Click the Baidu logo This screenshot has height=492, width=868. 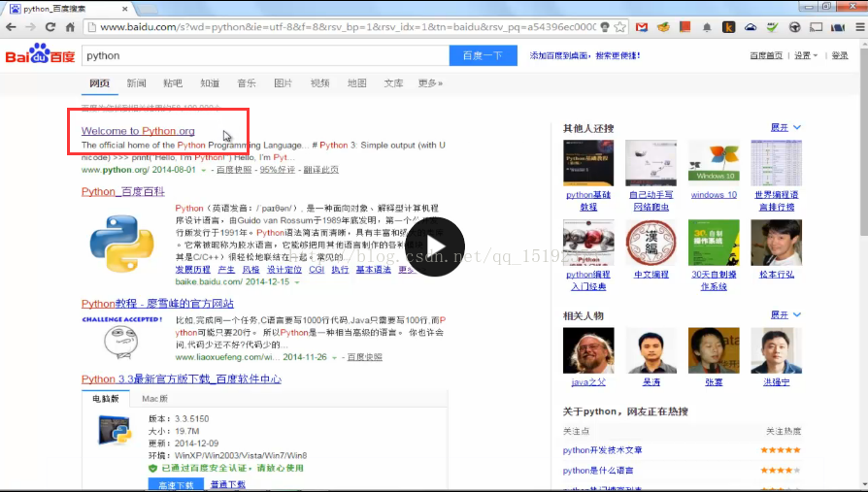click(x=40, y=53)
